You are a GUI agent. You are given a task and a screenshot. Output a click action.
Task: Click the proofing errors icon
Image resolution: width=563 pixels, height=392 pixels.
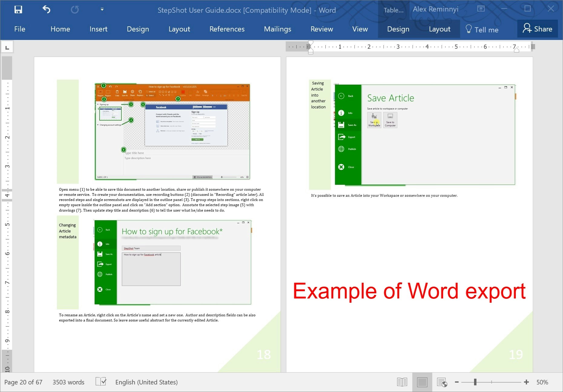point(101,382)
